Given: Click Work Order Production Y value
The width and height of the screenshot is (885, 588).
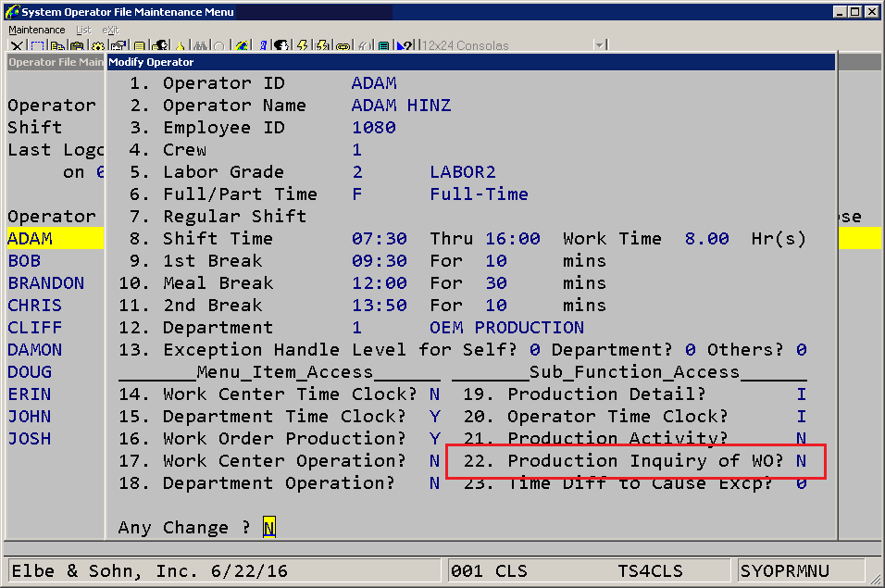Looking at the screenshot, I should [434, 439].
